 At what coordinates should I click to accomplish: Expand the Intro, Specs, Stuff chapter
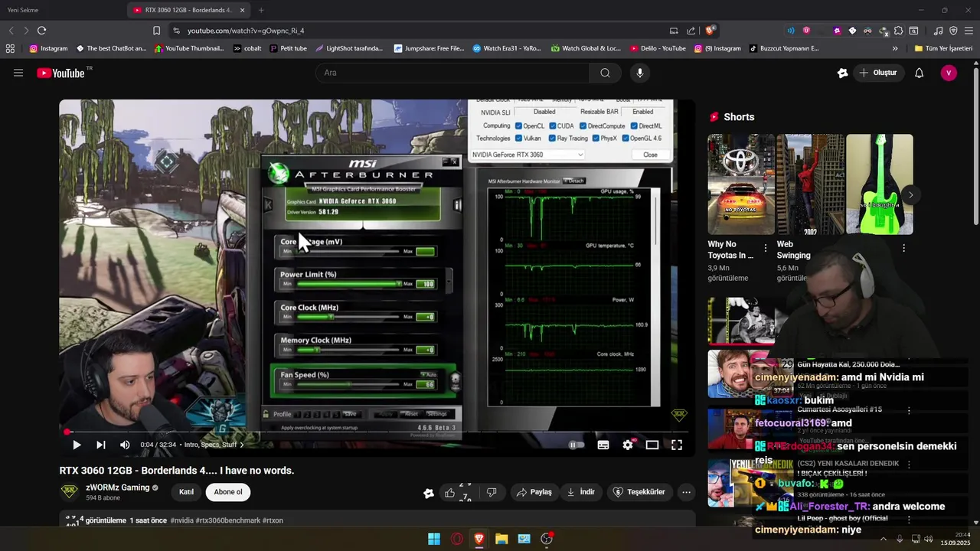coord(213,445)
